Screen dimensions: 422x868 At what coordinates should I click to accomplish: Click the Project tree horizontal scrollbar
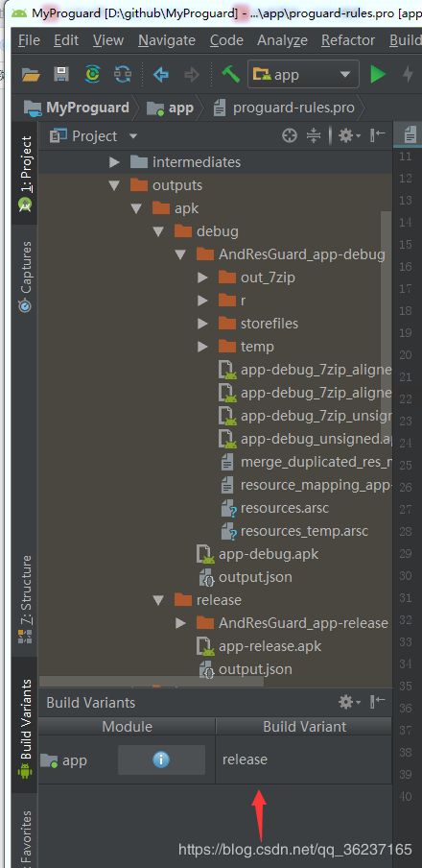click(x=151, y=681)
